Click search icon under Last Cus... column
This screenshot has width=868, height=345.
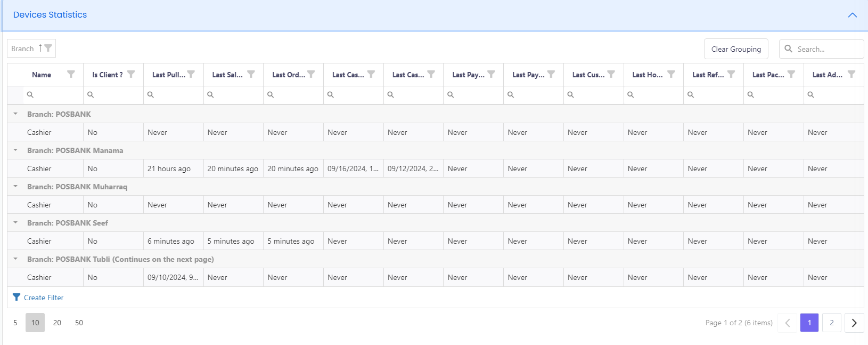570,94
